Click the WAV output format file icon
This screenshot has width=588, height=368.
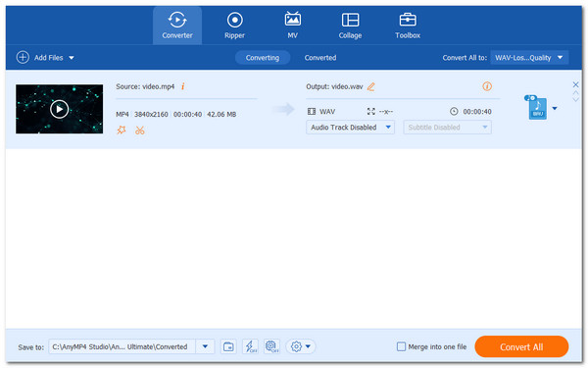tap(537, 108)
